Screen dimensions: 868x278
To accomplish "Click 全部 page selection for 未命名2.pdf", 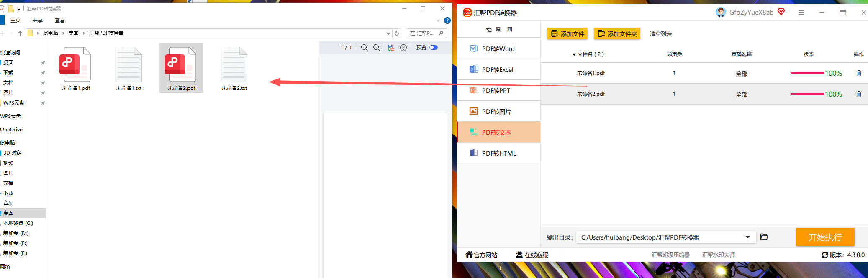I will tap(742, 94).
